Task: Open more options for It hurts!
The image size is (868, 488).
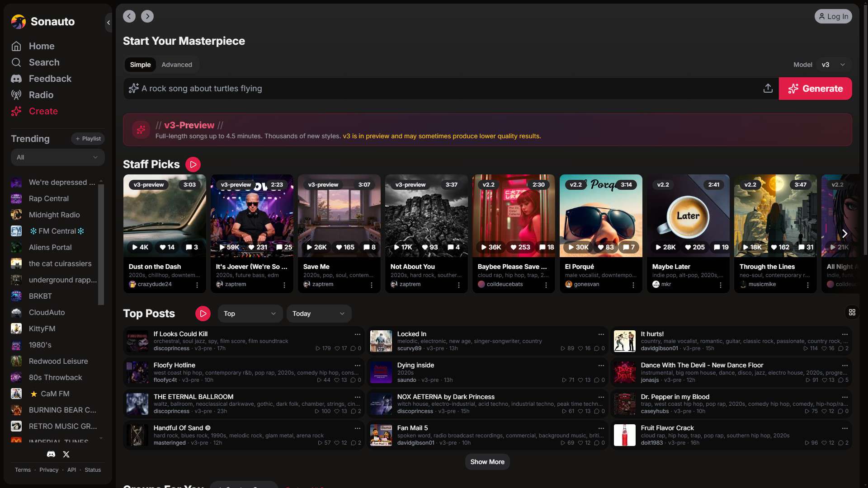Action: click(845, 334)
